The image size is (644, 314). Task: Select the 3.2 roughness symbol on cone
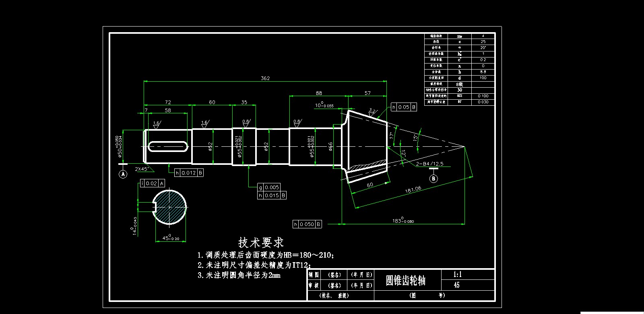(372, 111)
